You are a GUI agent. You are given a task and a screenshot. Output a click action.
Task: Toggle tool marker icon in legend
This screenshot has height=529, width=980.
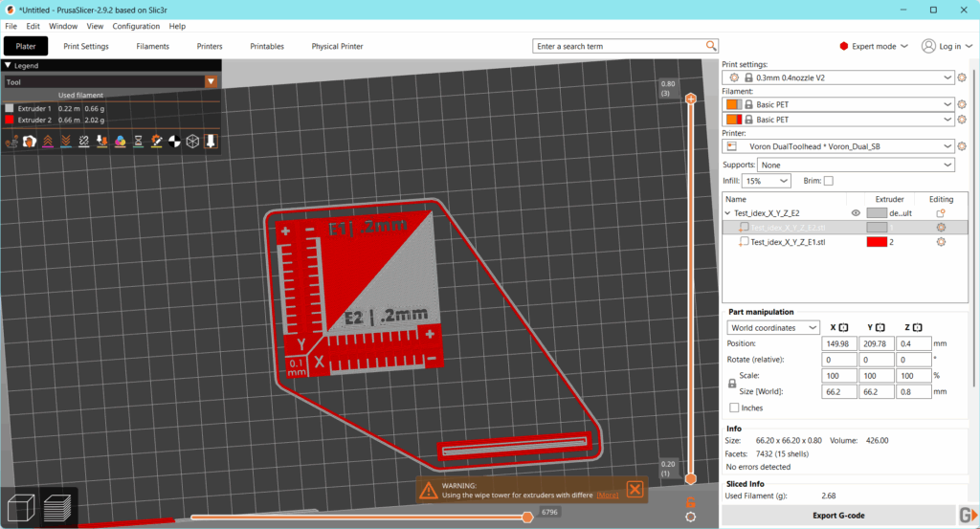[211, 142]
